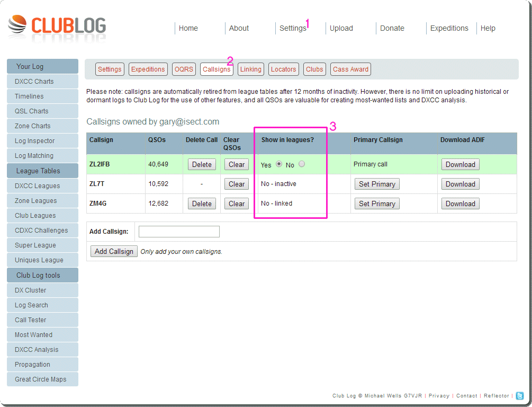Viewport: 532px width, 407px height.
Task: Open the Callsigns tab
Action: pos(217,69)
